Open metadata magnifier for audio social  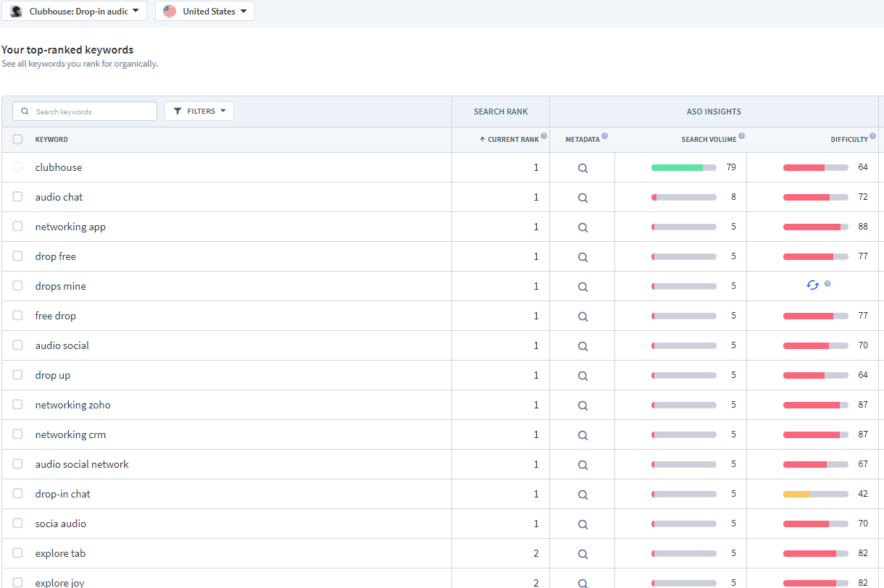[583, 346]
